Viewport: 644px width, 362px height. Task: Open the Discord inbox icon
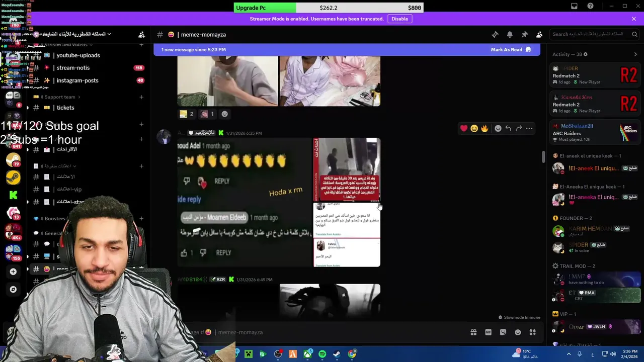pyautogui.click(x=574, y=6)
